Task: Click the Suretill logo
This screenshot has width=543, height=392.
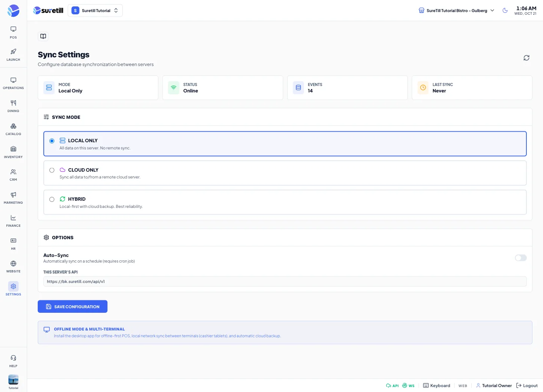Action: coord(48,11)
